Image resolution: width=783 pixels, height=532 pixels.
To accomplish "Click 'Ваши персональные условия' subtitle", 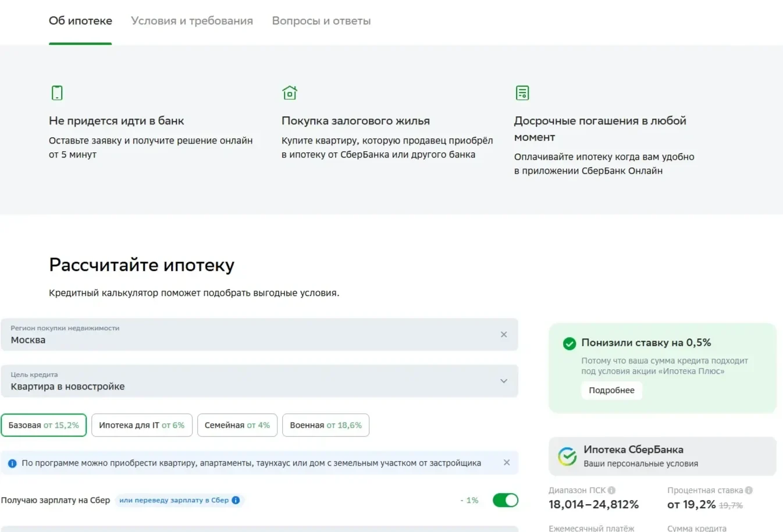I will pos(640,464).
